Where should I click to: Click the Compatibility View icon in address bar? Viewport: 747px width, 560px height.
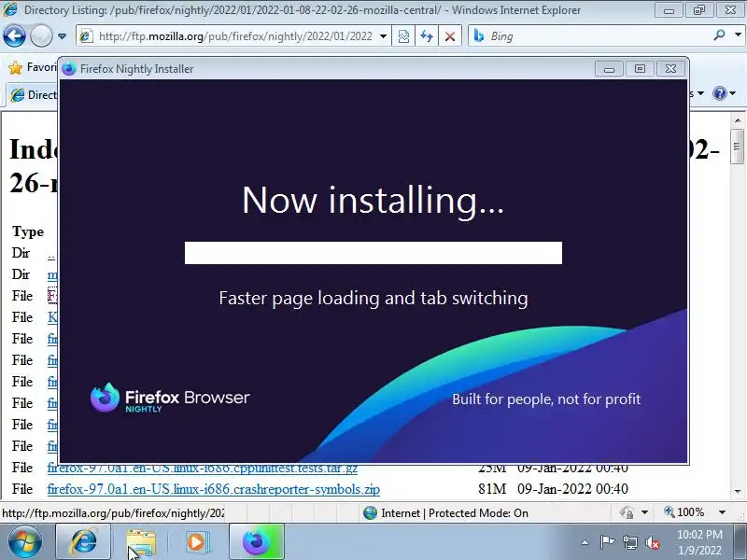point(403,36)
